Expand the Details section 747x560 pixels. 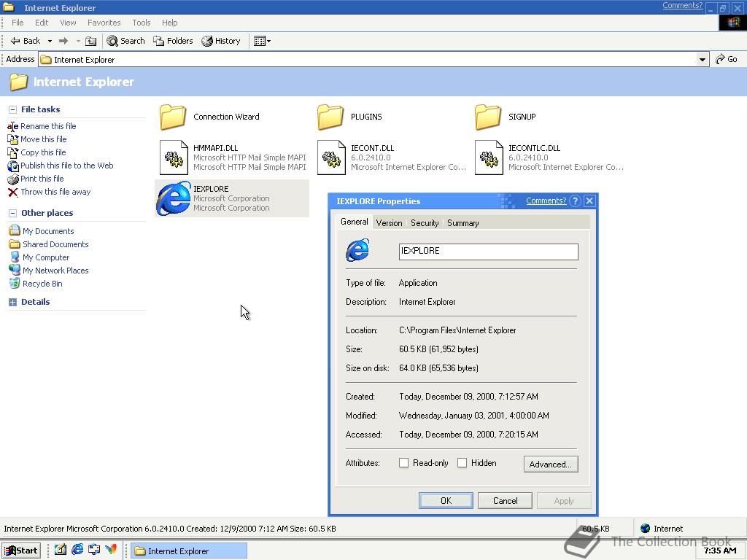click(12, 302)
